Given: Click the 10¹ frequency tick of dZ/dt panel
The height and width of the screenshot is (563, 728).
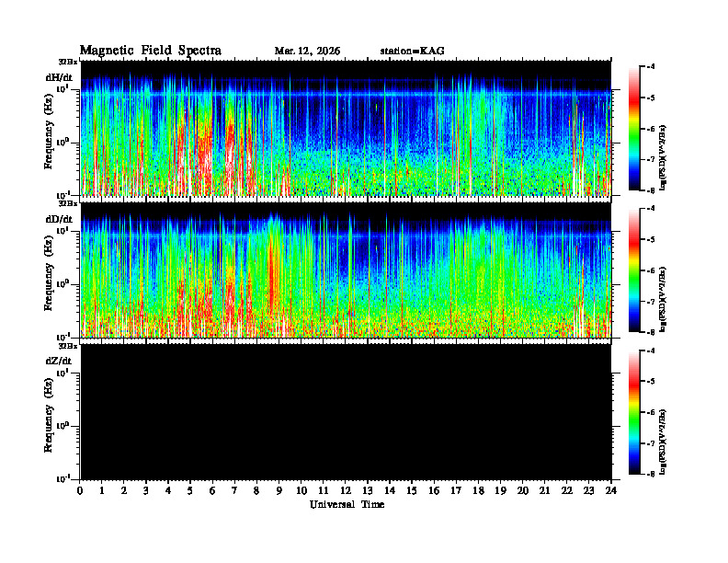Looking at the screenshot, I should point(63,373).
